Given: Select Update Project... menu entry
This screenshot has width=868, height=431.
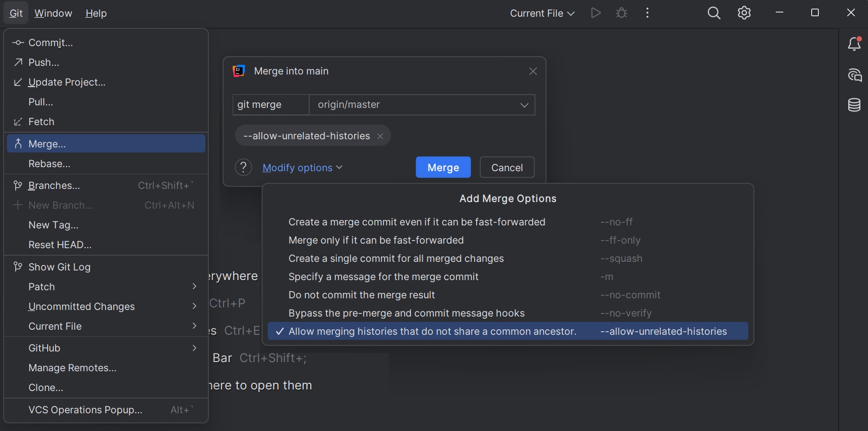Looking at the screenshot, I should (x=106, y=82).
